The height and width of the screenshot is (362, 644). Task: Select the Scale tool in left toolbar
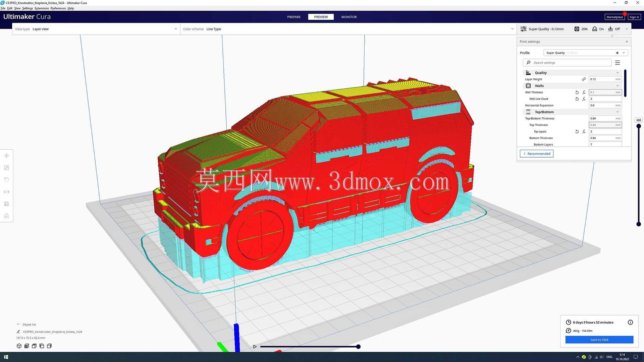tap(6, 168)
